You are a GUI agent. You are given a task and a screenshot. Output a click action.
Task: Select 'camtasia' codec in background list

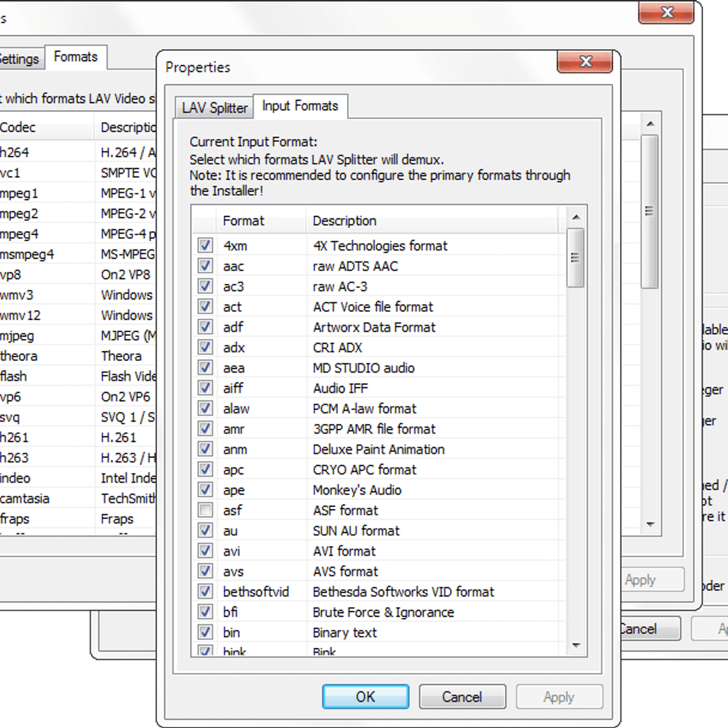point(25,499)
